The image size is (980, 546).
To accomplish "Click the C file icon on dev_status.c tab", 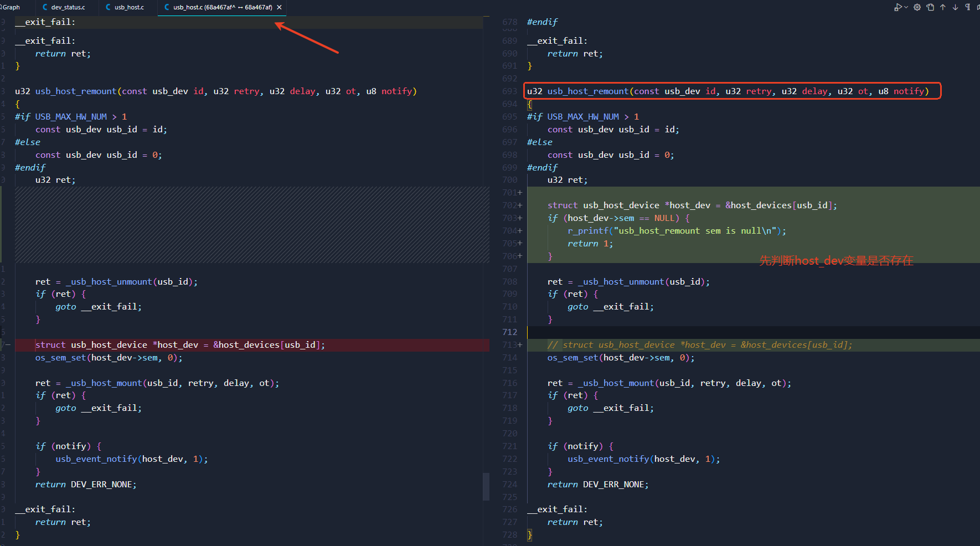I will pyautogui.click(x=45, y=7).
